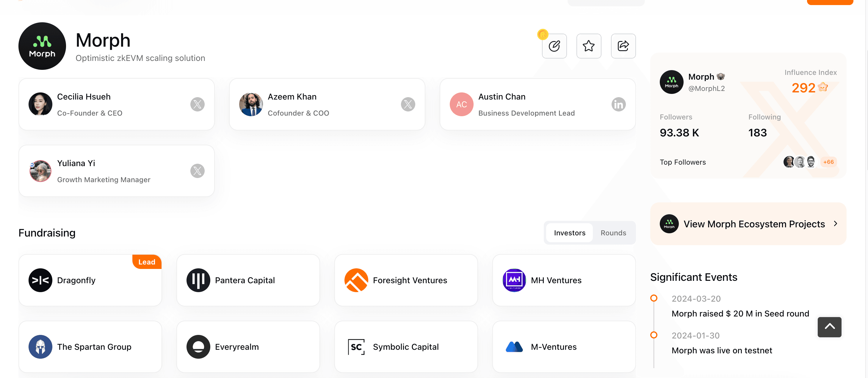This screenshot has height=378, width=868.
Task: Click the Everyrealm logo
Action: 198,347
